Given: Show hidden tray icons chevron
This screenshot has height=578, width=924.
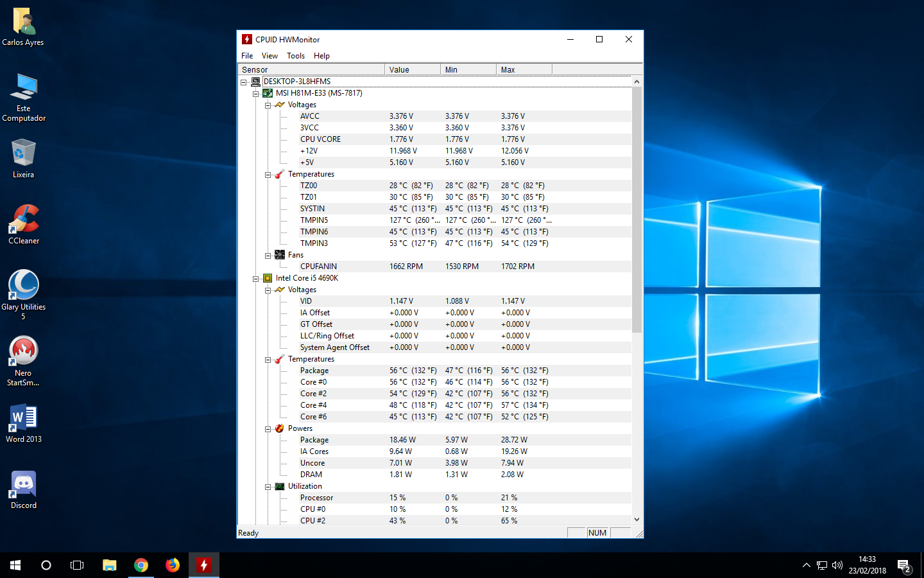Looking at the screenshot, I should pyautogui.click(x=807, y=565).
